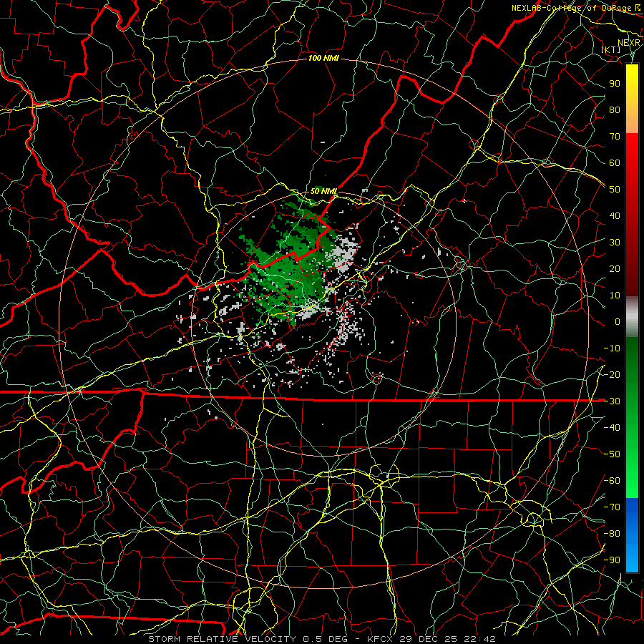644x644 pixels.
Task: Click the "KFCX" station ID in the caption
Action: pyautogui.click(x=381, y=639)
